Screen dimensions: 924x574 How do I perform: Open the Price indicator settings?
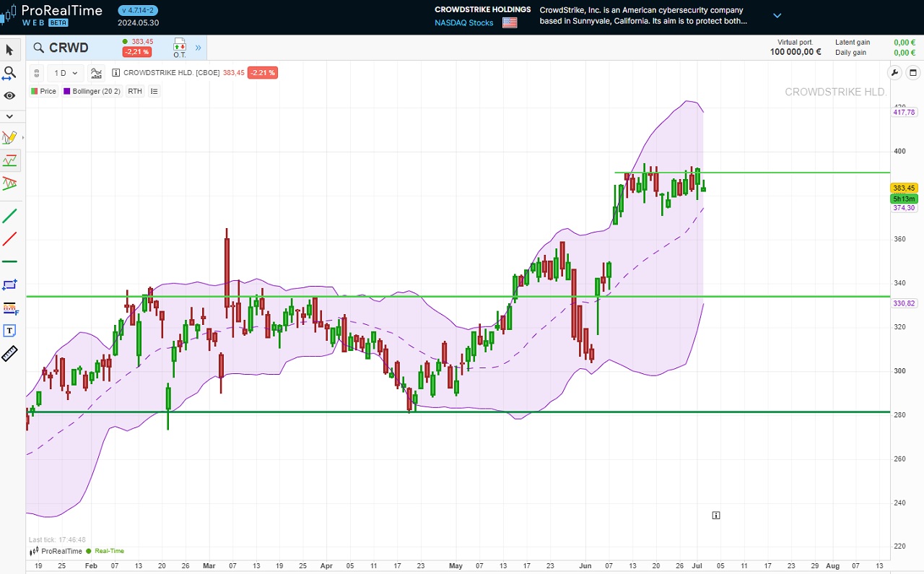tap(44, 91)
